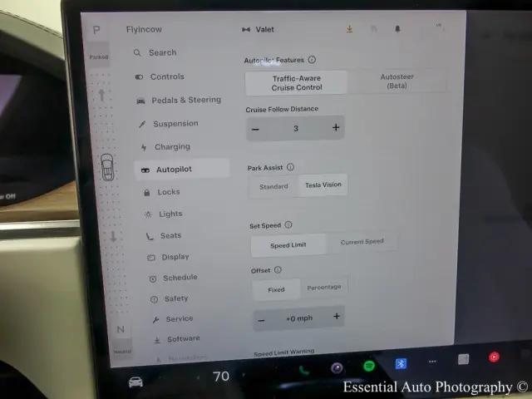This screenshot has height=399, width=532.
Task: Tap the Service wrench icon
Action: [155, 319]
